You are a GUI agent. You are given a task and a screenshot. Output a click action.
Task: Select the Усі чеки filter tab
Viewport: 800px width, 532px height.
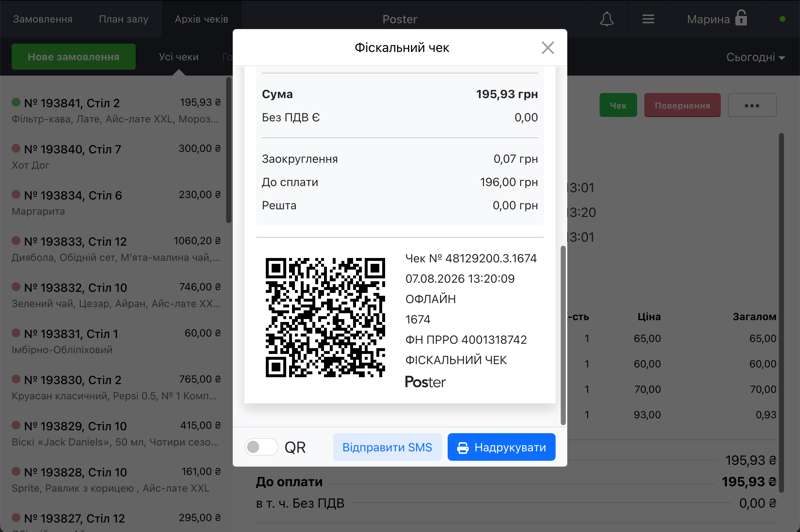pyautogui.click(x=179, y=57)
